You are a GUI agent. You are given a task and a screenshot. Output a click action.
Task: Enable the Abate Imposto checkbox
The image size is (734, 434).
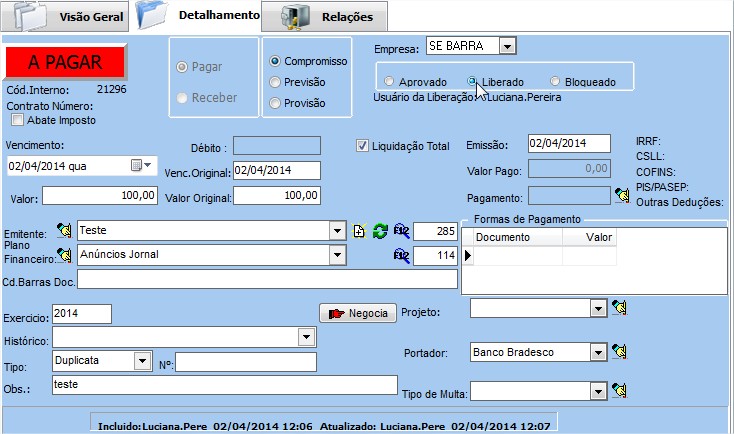pyautogui.click(x=17, y=121)
